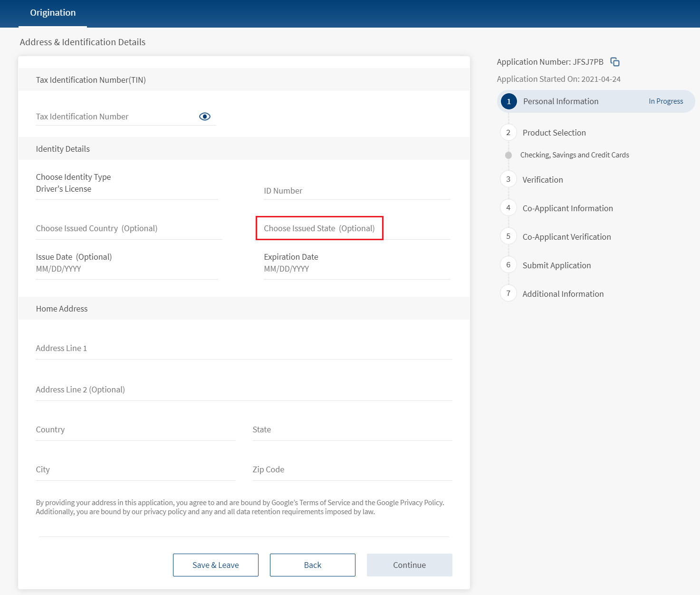The width and height of the screenshot is (700, 595).
Task: Click the Expiration Date field
Action: click(356, 269)
